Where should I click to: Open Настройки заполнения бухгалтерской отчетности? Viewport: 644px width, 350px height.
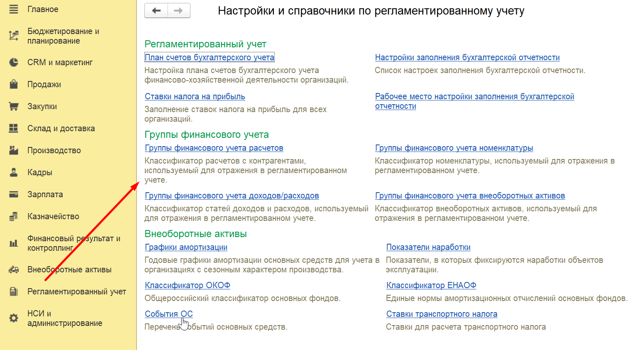[x=467, y=57]
